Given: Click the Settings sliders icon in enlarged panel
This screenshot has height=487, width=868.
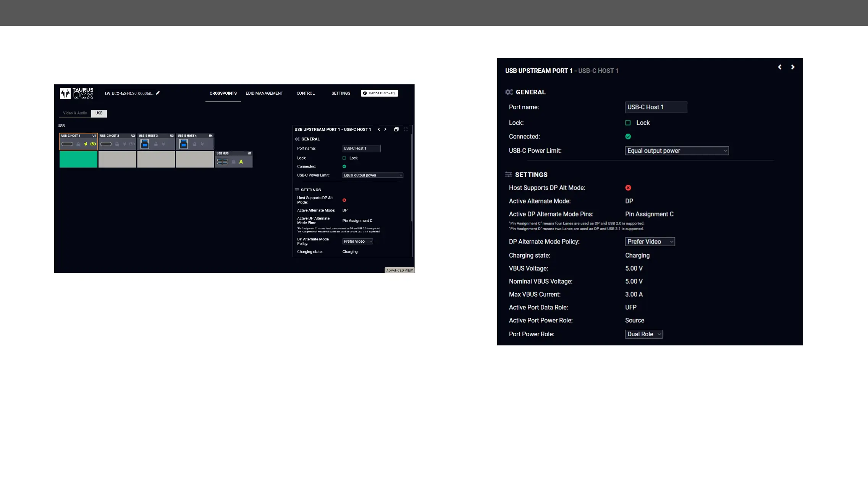Looking at the screenshot, I should coord(509,174).
